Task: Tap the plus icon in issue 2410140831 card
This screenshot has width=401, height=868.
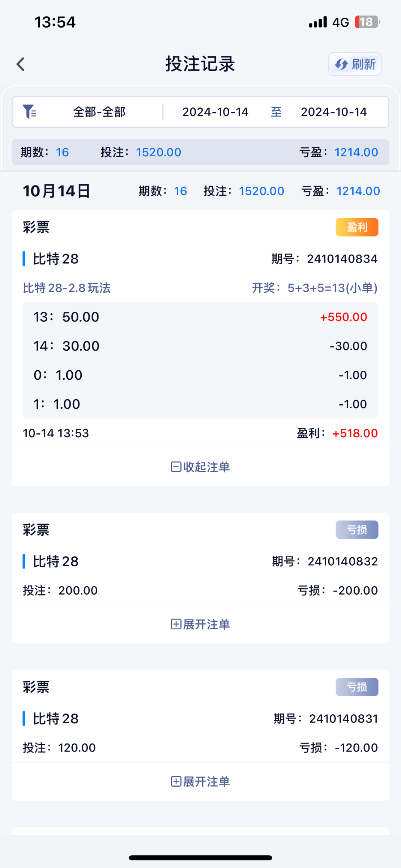Action: click(176, 782)
